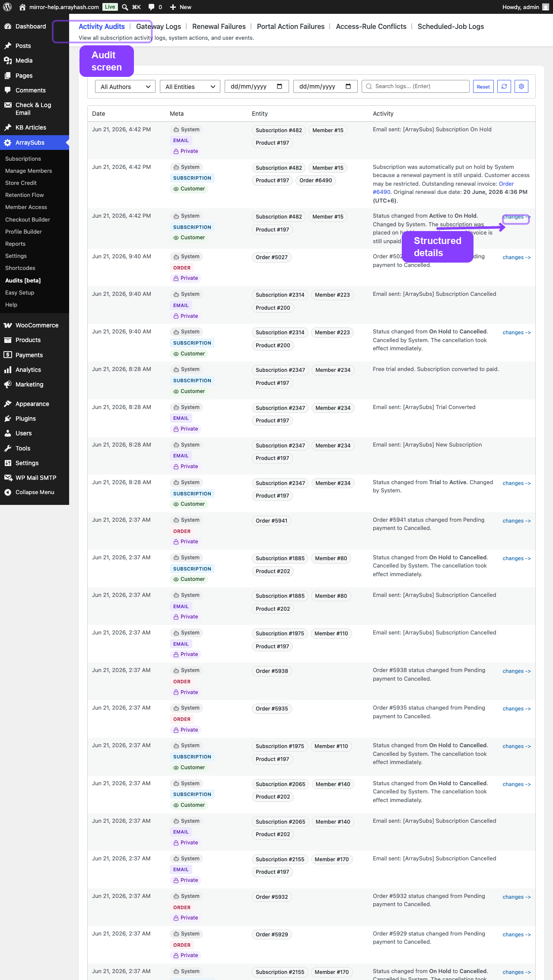
Task: Click the search magnifier icon in admin bar
Action: point(125,7)
